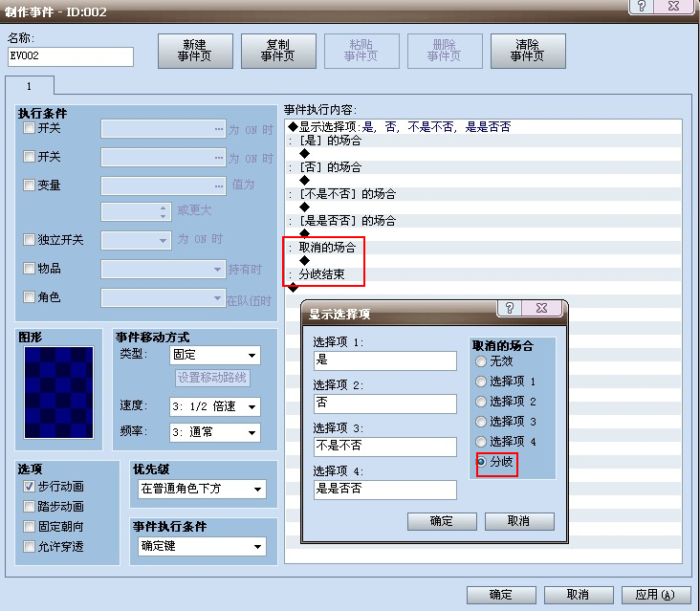
Task: Confirm the 显示选择项 dialog with 确定
Action: click(442, 521)
